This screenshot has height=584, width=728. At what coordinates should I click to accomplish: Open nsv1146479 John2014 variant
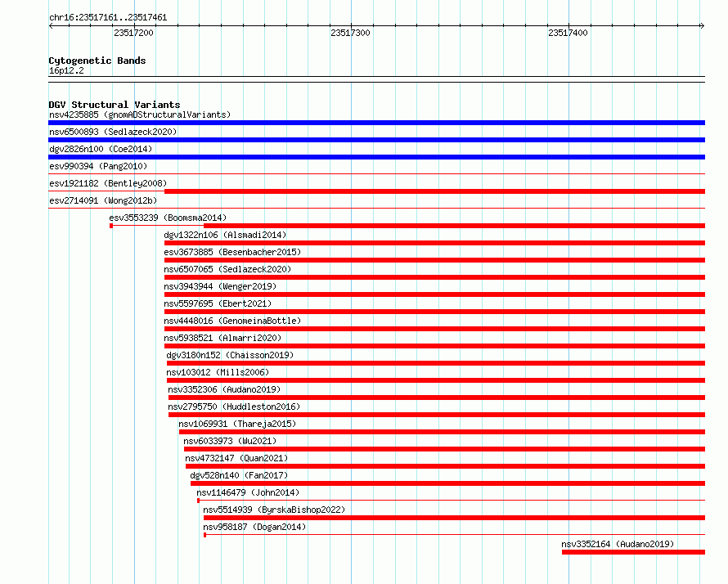coord(248,492)
